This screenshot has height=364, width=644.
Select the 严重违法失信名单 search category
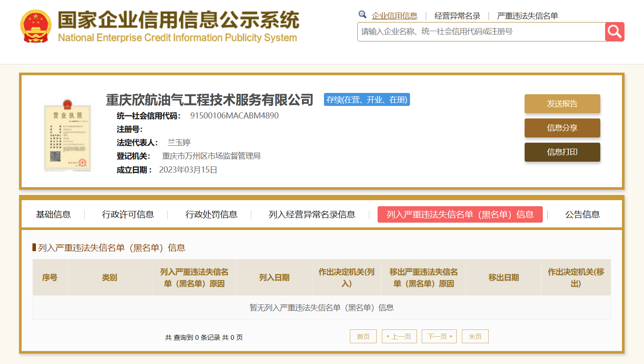pyautogui.click(x=527, y=16)
